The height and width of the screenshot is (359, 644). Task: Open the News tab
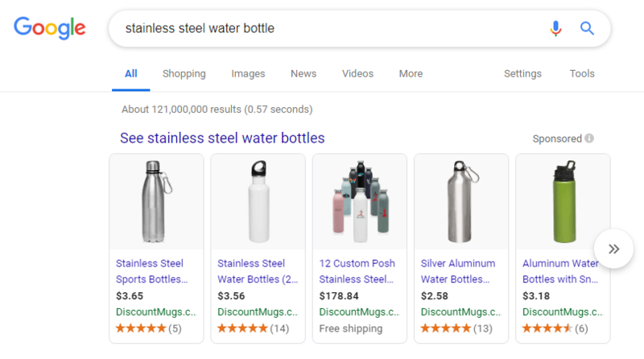pos(303,74)
